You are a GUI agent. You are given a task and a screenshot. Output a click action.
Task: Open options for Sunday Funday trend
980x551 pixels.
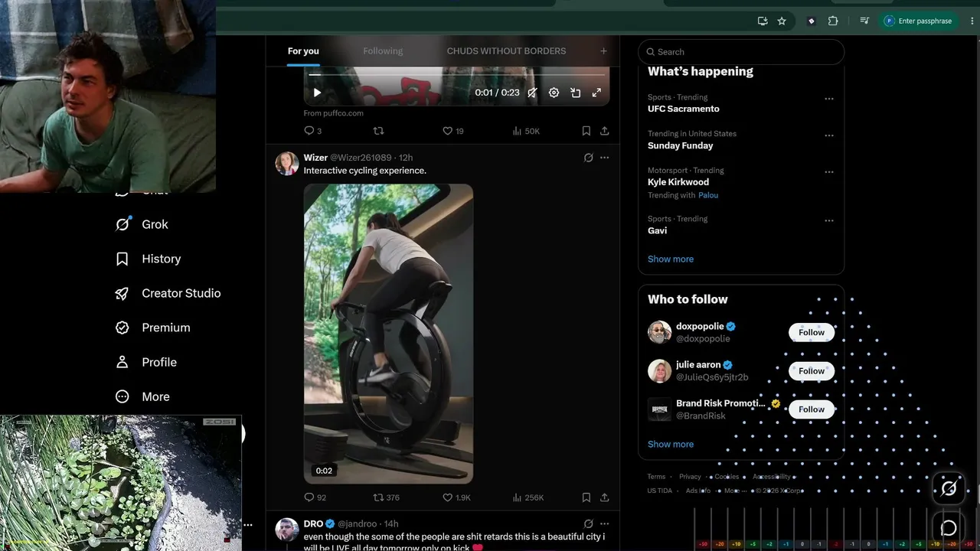[x=828, y=135]
